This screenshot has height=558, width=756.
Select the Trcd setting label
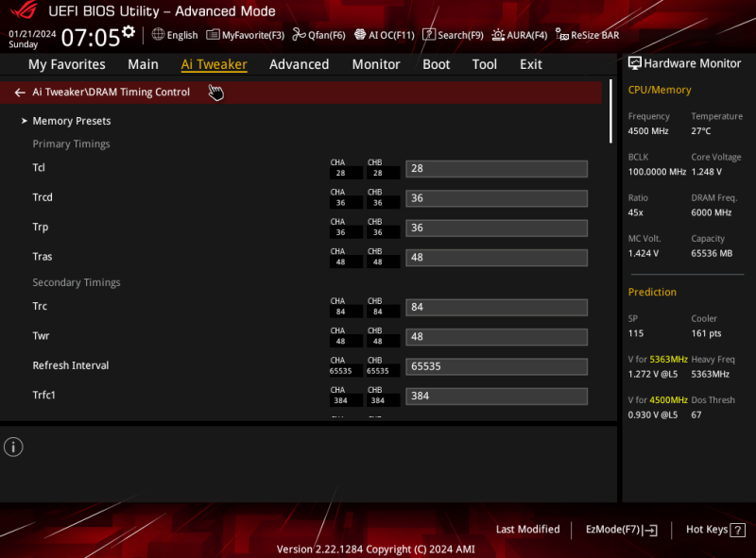point(43,197)
